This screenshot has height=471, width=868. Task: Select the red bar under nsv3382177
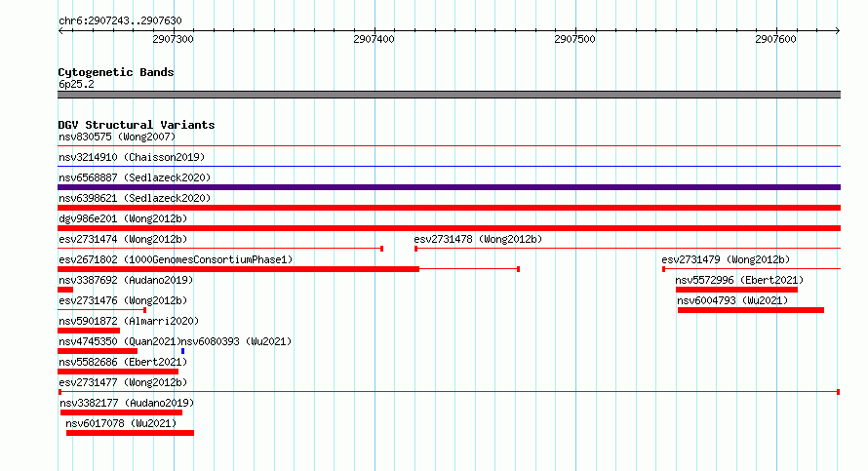[x=121, y=412]
